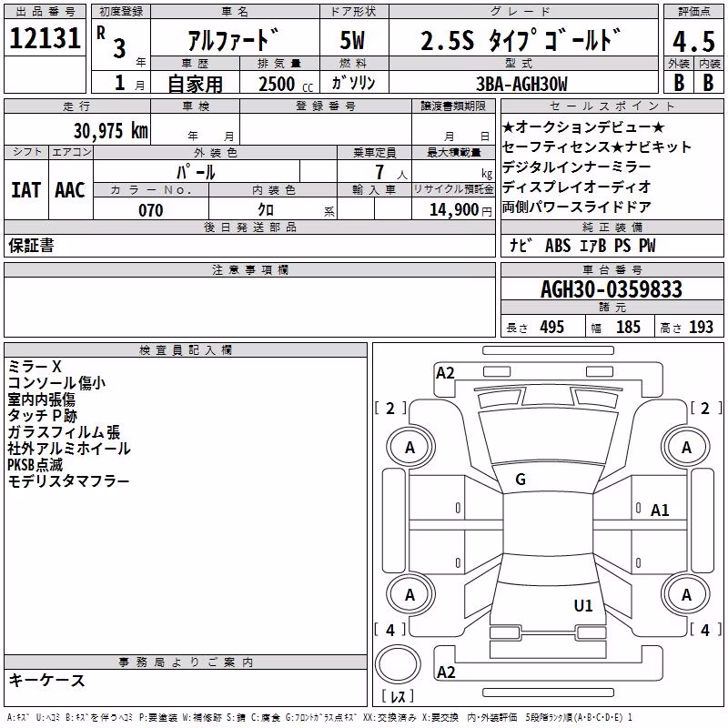Screen dimensions: 728x728
Task: Click the セールスポイント header
Action: point(612,106)
